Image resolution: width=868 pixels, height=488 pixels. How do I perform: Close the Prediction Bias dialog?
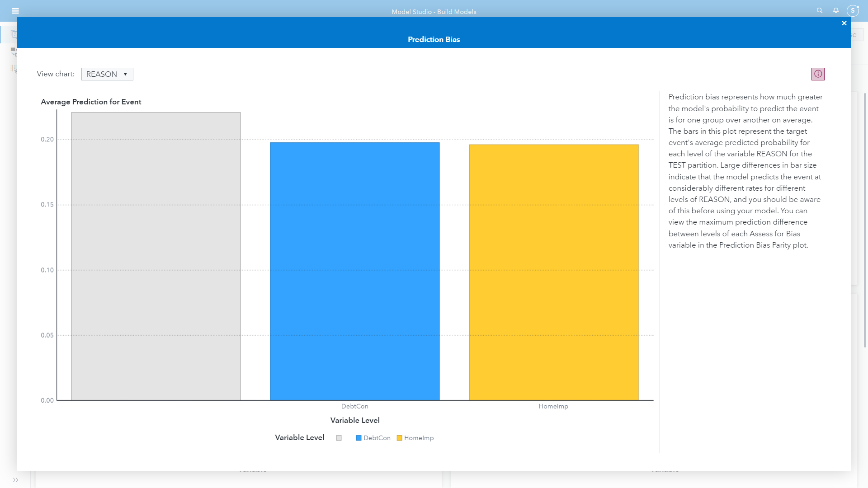point(844,23)
